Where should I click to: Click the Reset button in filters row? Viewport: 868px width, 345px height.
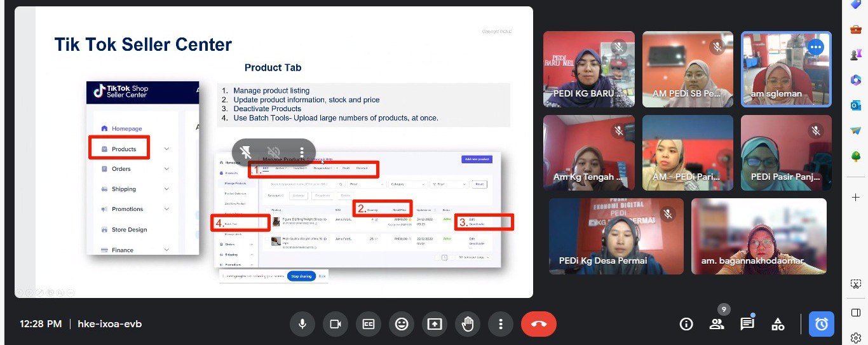point(480,184)
